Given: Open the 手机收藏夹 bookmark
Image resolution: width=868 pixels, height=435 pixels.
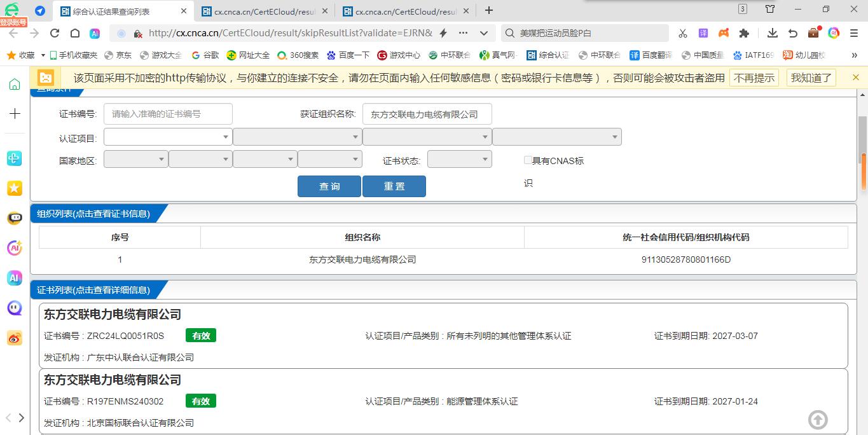Looking at the screenshot, I should click(74, 55).
